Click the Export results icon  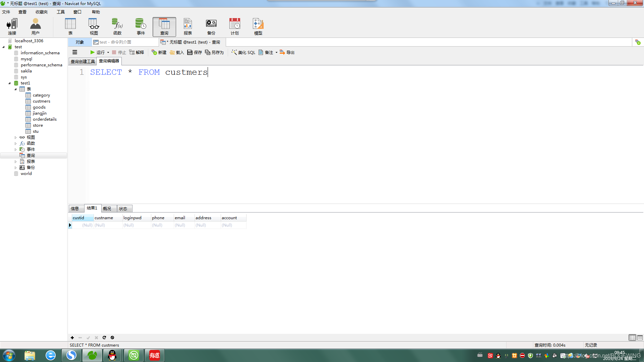(x=287, y=52)
